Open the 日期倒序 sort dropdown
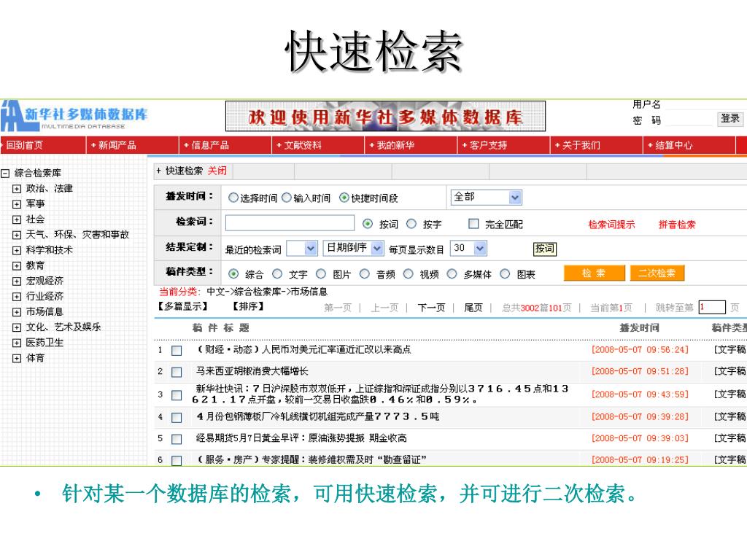Viewport: 747px width, 560px height. (x=353, y=248)
